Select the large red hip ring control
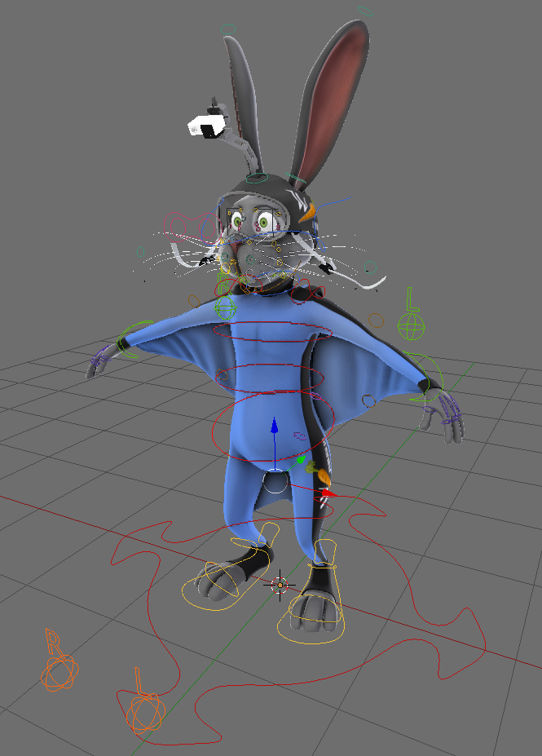The image size is (542, 756). [273, 428]
